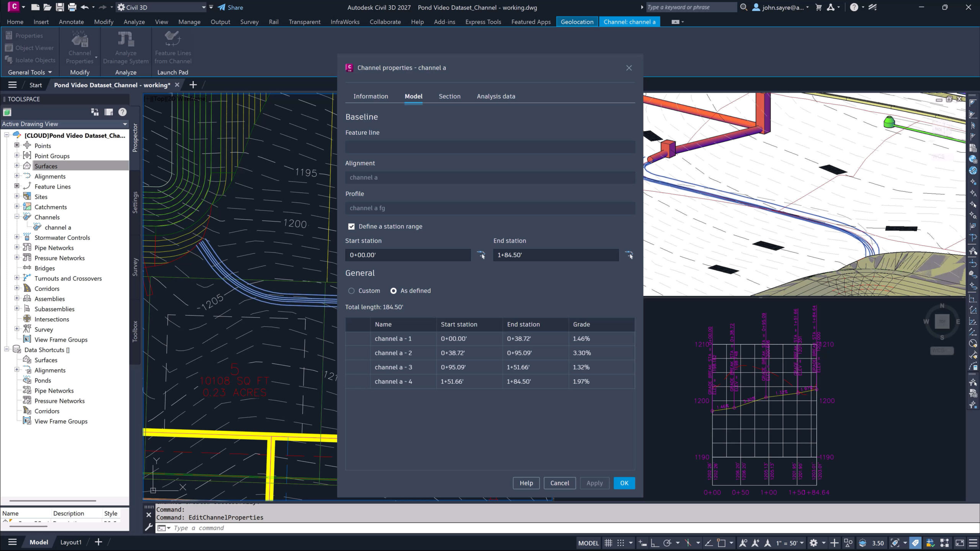Click the Toolspace home green icon
The width and height of the screenshot is (980, 551).
(x=7, y=112)
